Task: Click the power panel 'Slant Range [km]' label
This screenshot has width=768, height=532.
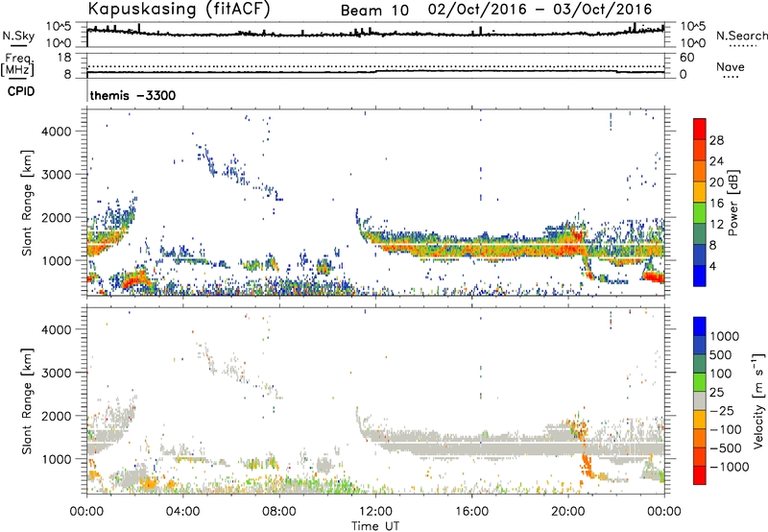Action: click(x=27, y=203)
